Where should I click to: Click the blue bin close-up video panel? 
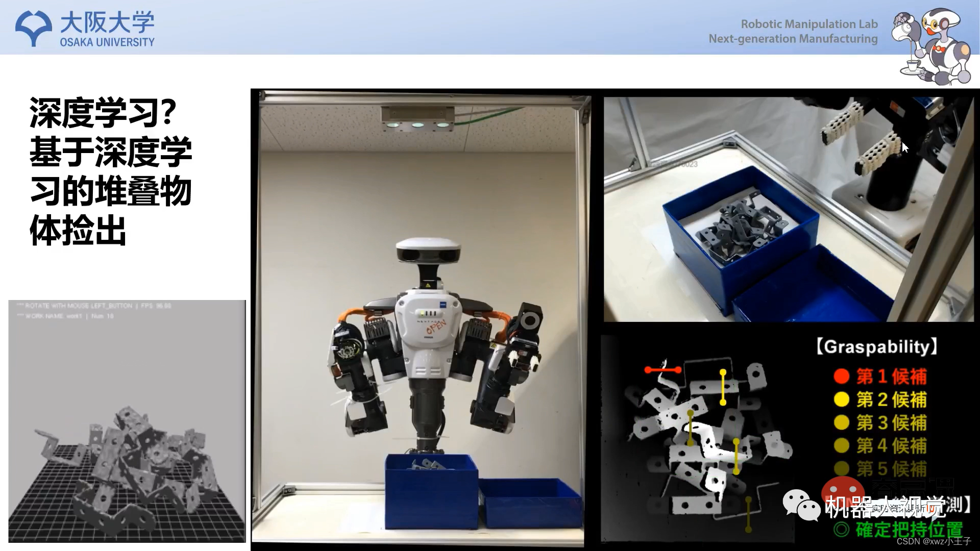coord(789,209)
